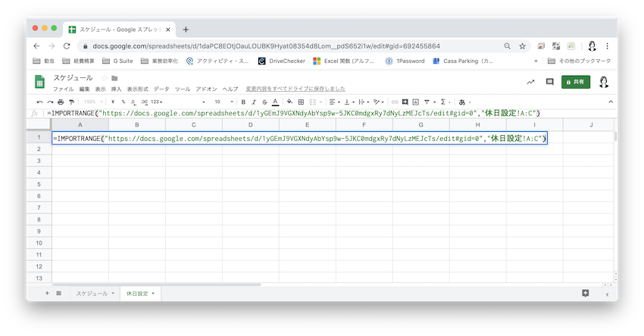Insert a comment via the toolbar icon
644x336 pixels.
pyautogui.click(x=405, y=102)
